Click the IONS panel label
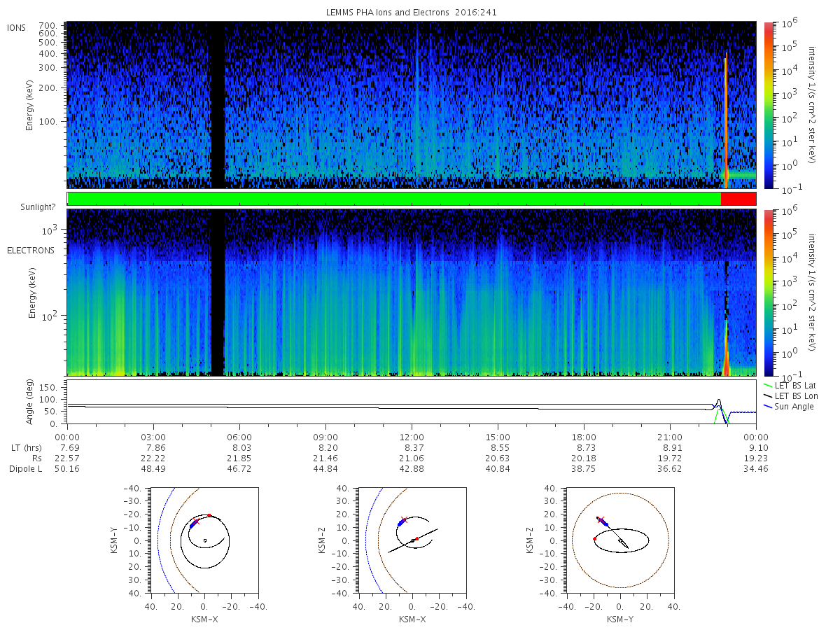 (17, 27)
